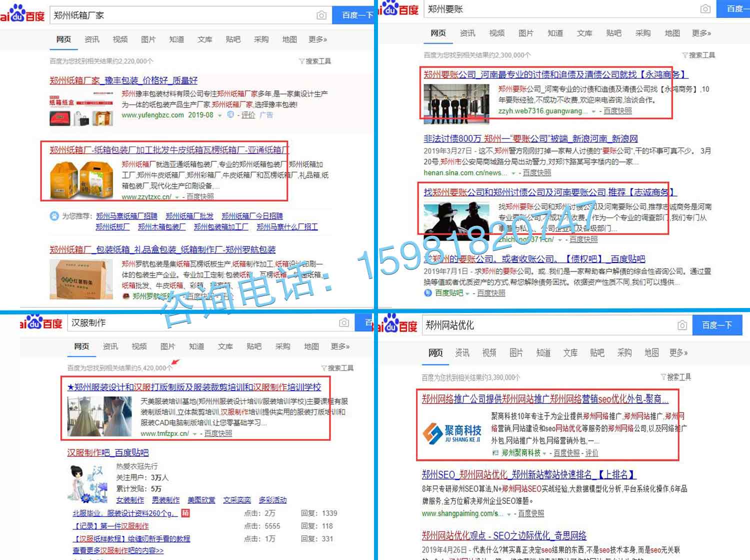Switch to 文库 tab in 汉服制作 panel
Screen dimensions: 750x560
coord(225,346)
